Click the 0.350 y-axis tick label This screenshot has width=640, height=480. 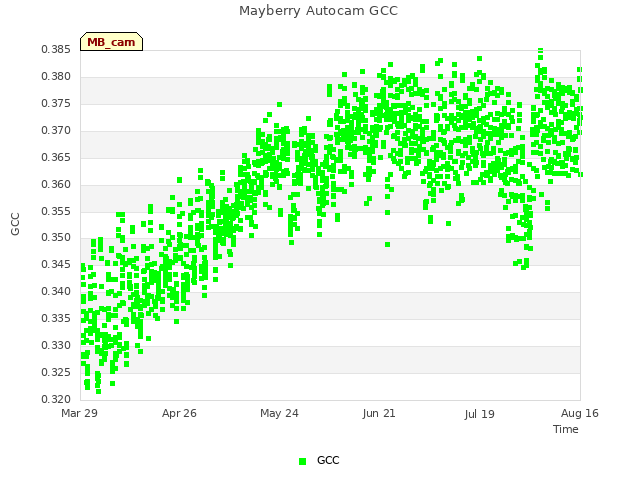[x=56, y=238]
